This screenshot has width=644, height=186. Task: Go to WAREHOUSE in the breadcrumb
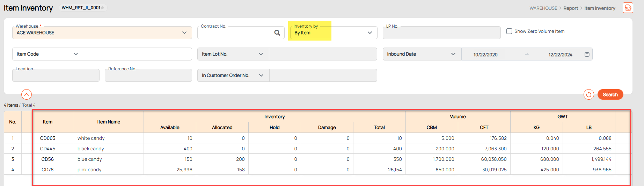[543, 8]
